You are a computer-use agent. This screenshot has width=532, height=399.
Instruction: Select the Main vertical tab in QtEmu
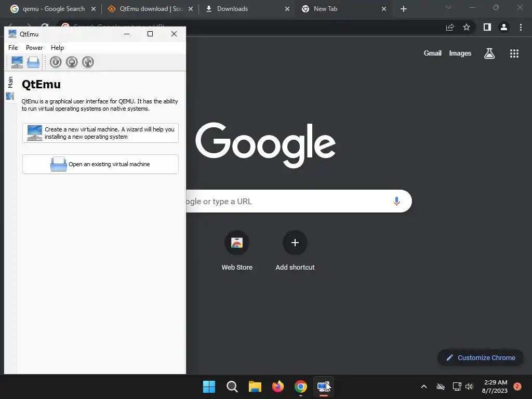click(x=10, y=88)
